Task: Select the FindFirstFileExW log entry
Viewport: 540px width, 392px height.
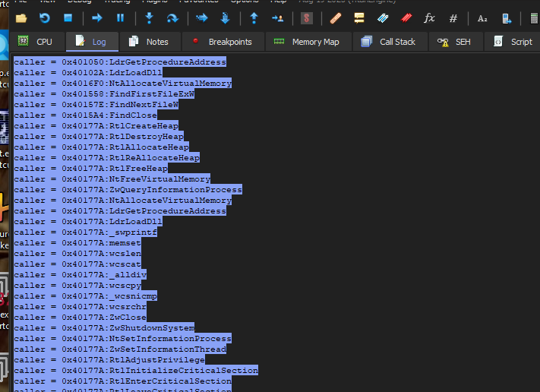Action: pos(104,94)
